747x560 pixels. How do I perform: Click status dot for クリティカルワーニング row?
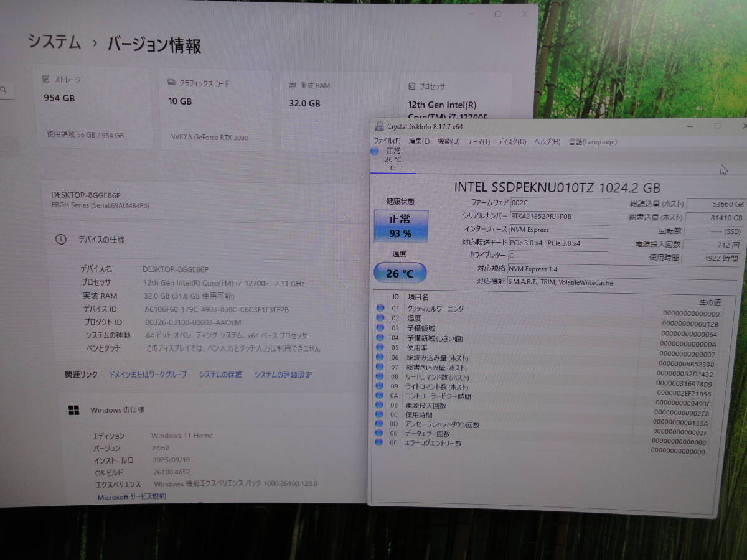[380, 308]
